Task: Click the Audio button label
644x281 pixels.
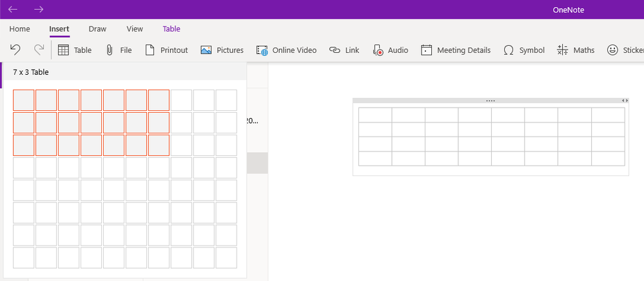Action: click(398, 50)
